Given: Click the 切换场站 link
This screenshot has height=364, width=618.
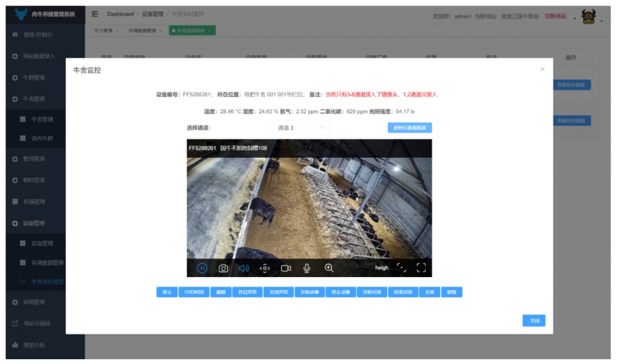Looking at the screenshot, I should click(555, 16).
